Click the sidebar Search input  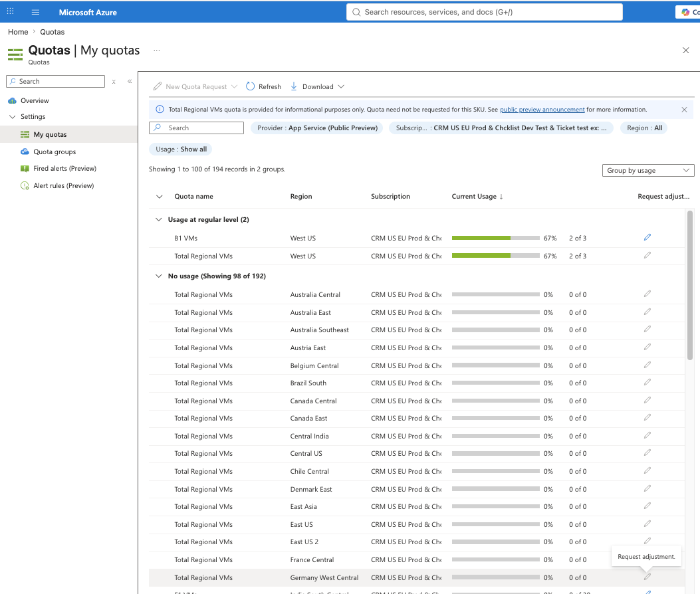[55, 81]
